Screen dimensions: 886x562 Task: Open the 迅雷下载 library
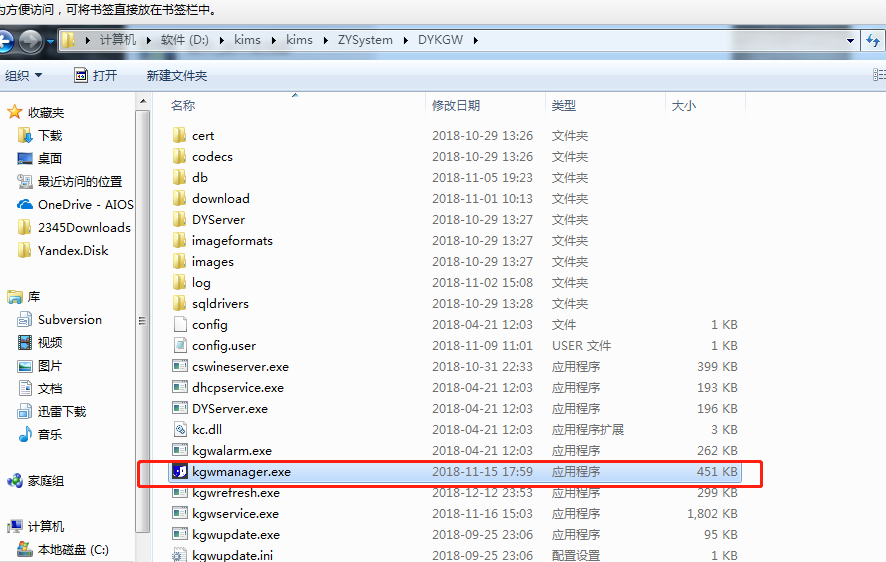[62, 412]
